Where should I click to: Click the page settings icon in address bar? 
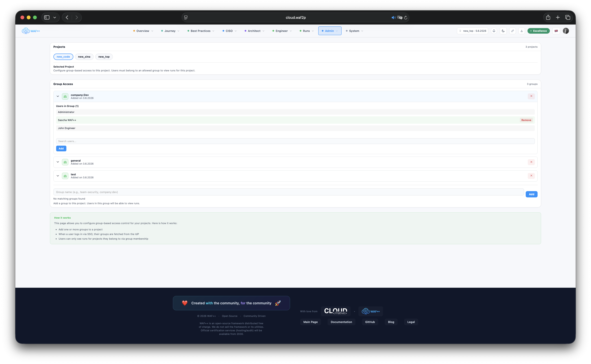coord(186,17)
